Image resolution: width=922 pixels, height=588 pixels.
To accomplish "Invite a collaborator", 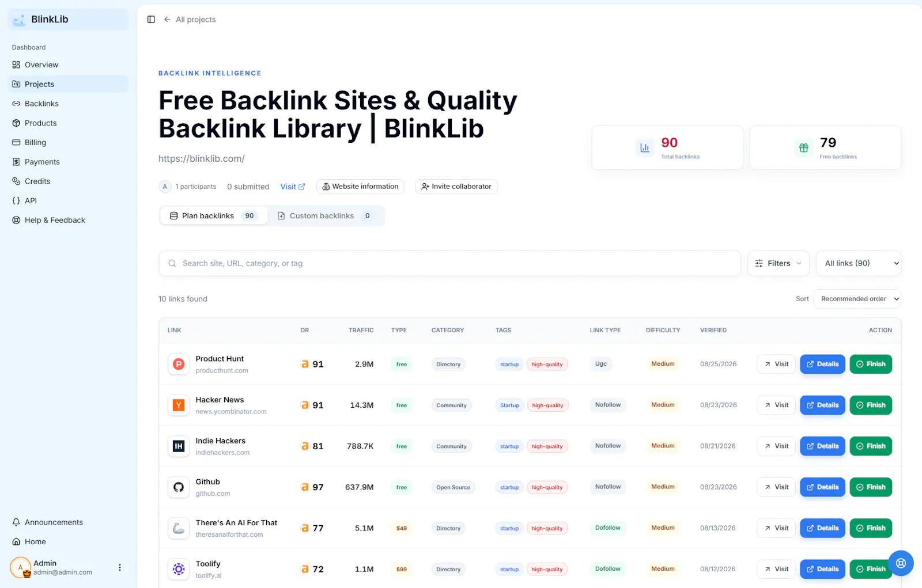I will 456,187.
